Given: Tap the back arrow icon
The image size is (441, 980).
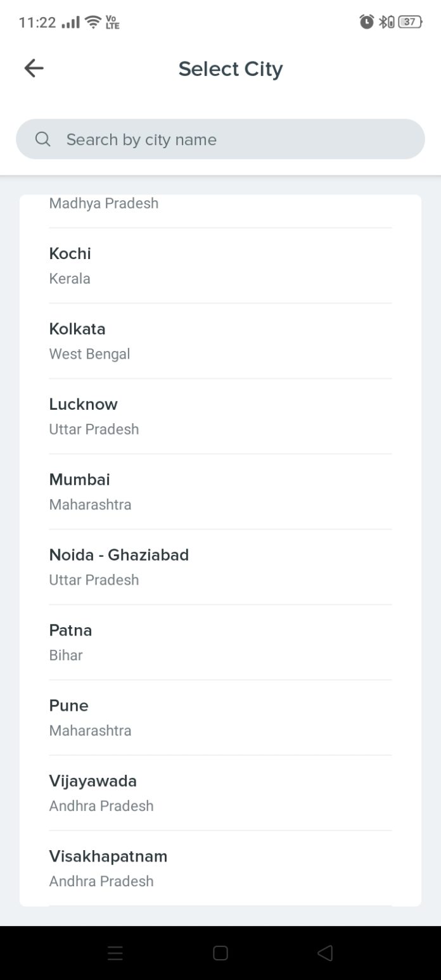Looking at the screenshot, I should click(x=34, y=68).
